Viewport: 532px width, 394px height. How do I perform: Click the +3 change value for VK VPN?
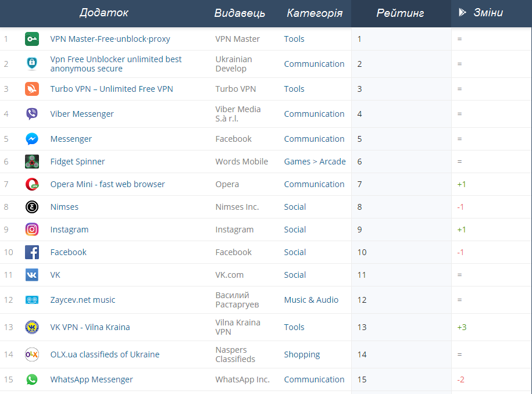pyautogui.click(x=462, y=327)
